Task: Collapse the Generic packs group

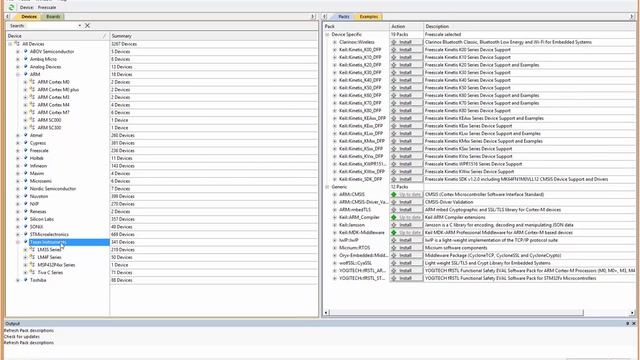Action: point(327,187)
